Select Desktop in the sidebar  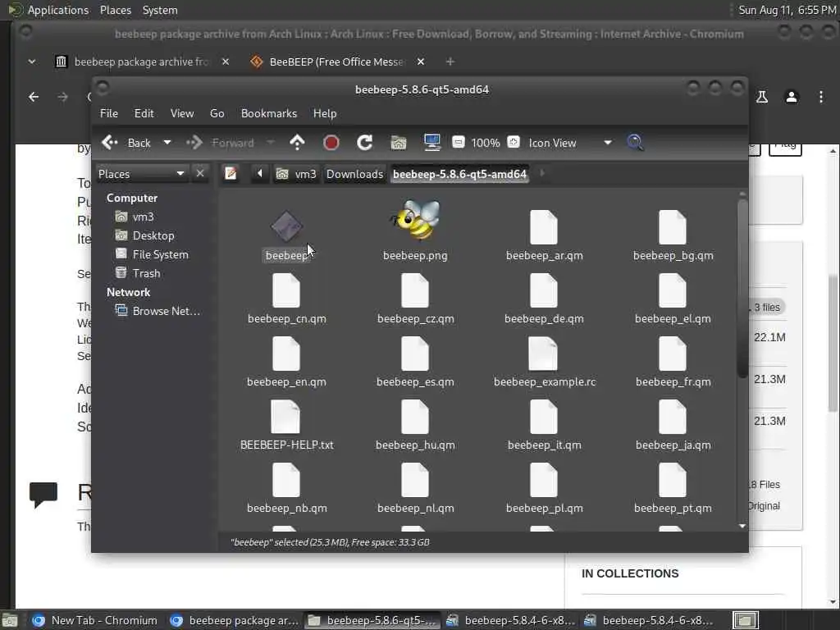pyautogui.click(x=153, y=235)
